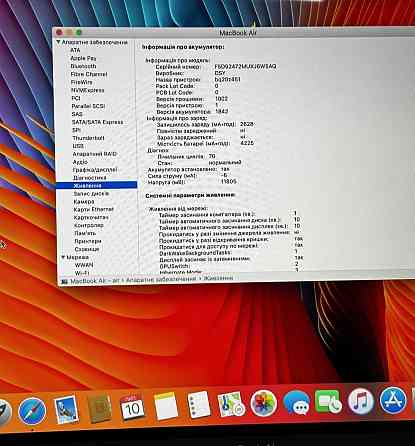Choose Запис дисків in the sidebar
This screenshot has height=446, width=415.
pos(91,193)
